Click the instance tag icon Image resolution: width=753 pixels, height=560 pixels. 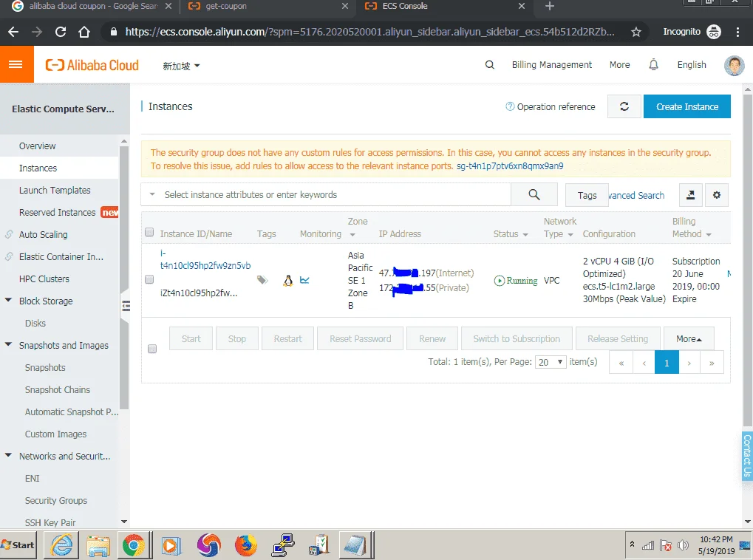point(262,280)
